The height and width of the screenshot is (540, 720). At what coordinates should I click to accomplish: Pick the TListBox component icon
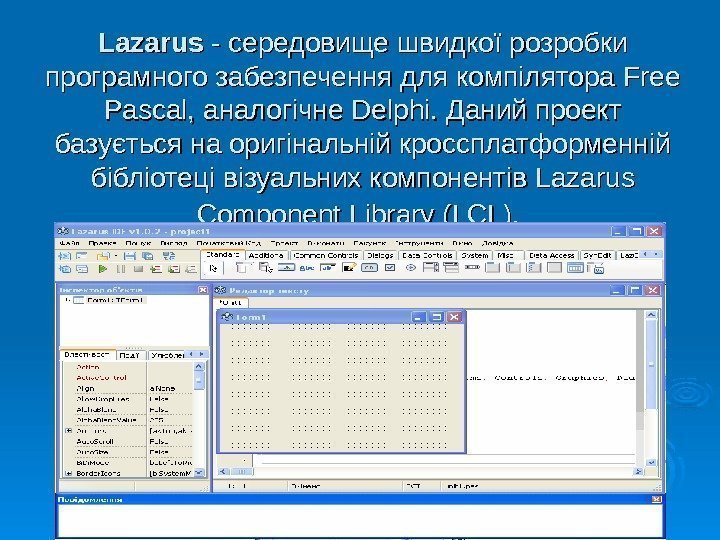(431, 267)
